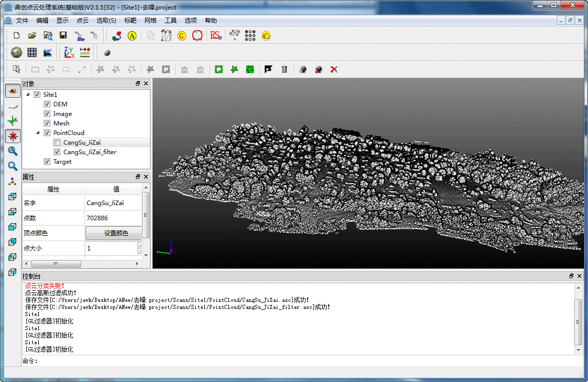The image size is (588, 382).
Task: Enable the CangSu_JiZai point cloud checkbox
Action: tap(57, 143)
